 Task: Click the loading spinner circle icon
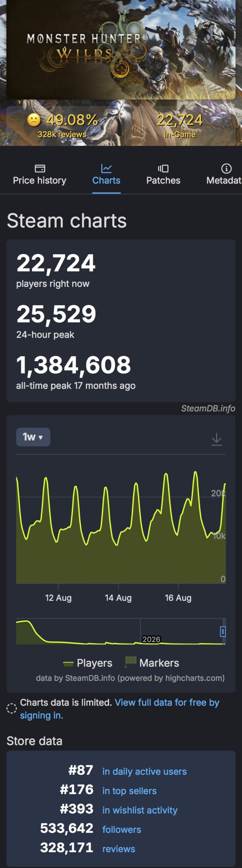coord(12,708)
